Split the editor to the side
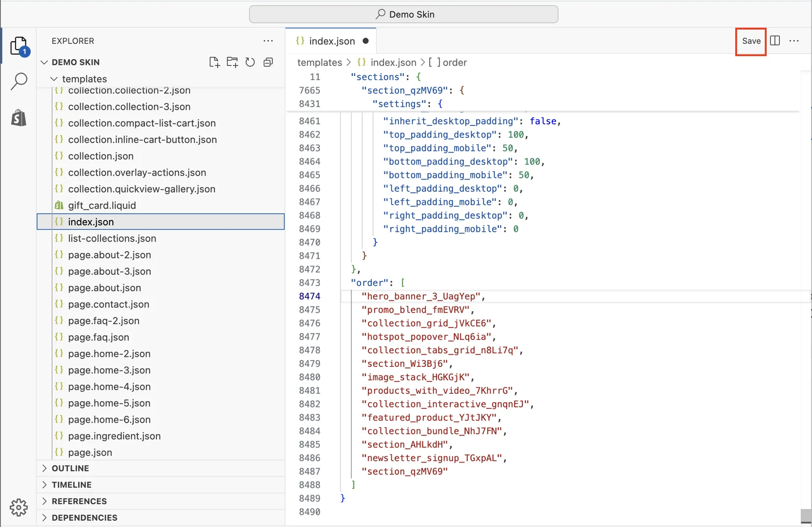The height and width of the screenshot is (527, 812). 775,41
